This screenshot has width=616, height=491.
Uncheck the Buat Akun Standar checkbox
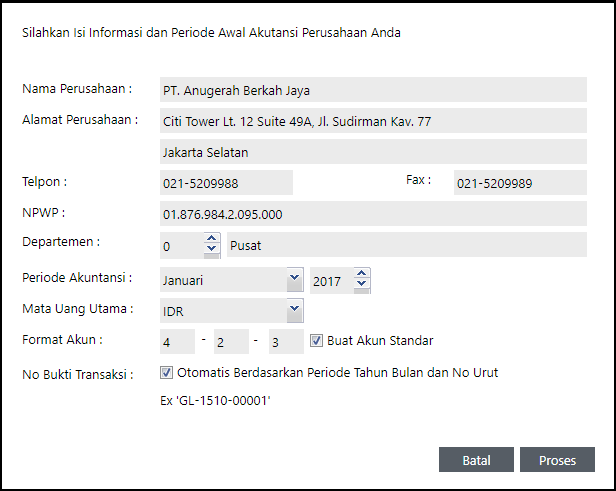(317, 341)
